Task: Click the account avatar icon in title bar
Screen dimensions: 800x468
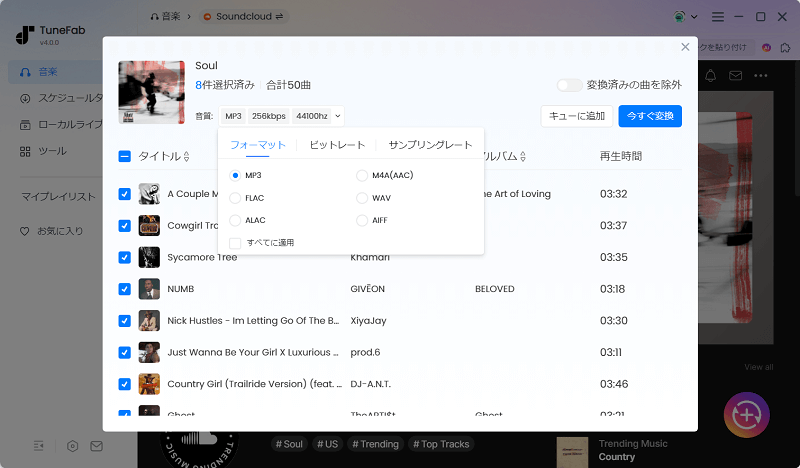Action: (680, 17)
